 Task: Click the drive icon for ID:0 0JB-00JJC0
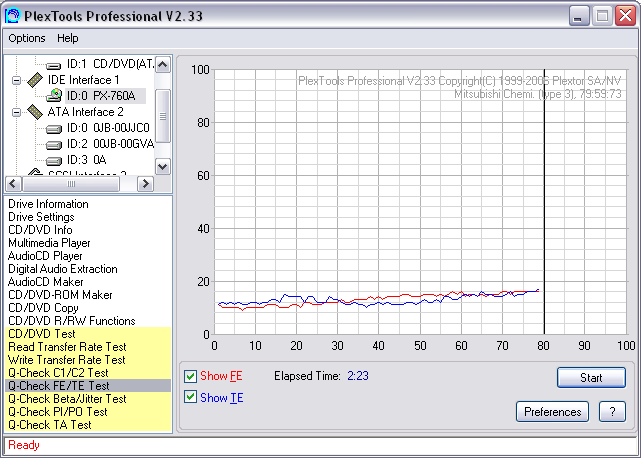(x=54, y=129)
